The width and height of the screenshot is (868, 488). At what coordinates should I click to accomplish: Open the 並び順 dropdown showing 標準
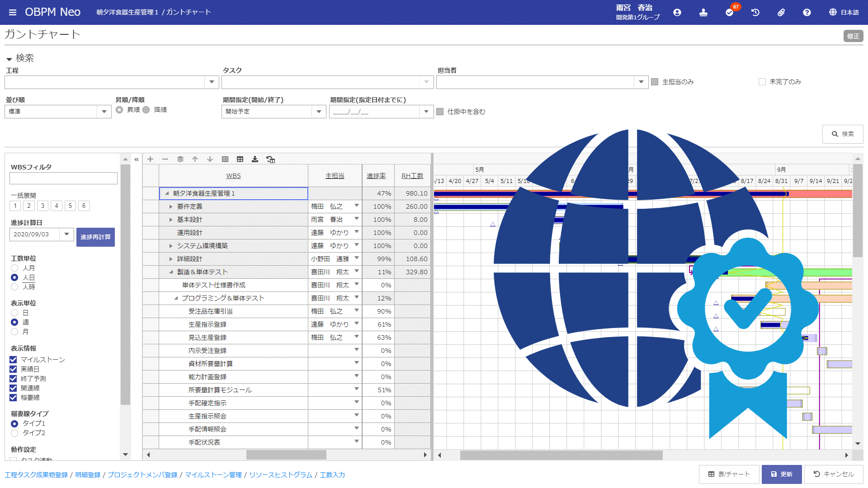coord(104,111)
